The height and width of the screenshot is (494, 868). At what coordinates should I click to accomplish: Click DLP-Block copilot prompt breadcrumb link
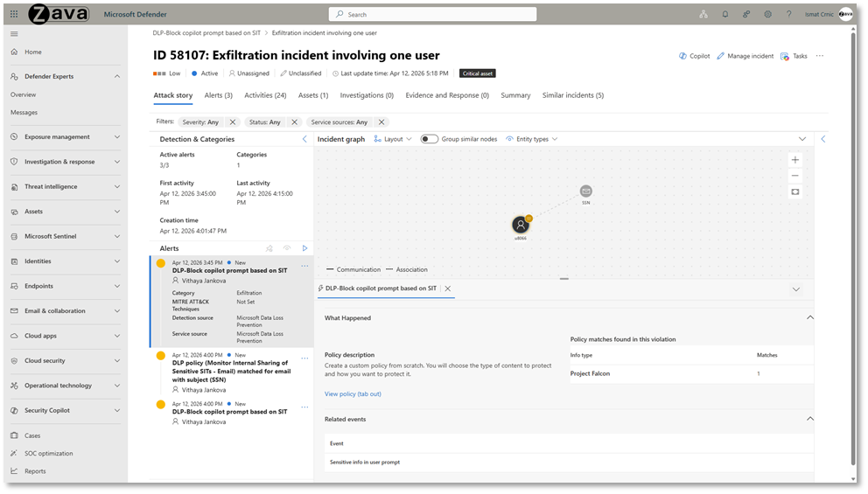pyautogui.click(x=206, y=33)
